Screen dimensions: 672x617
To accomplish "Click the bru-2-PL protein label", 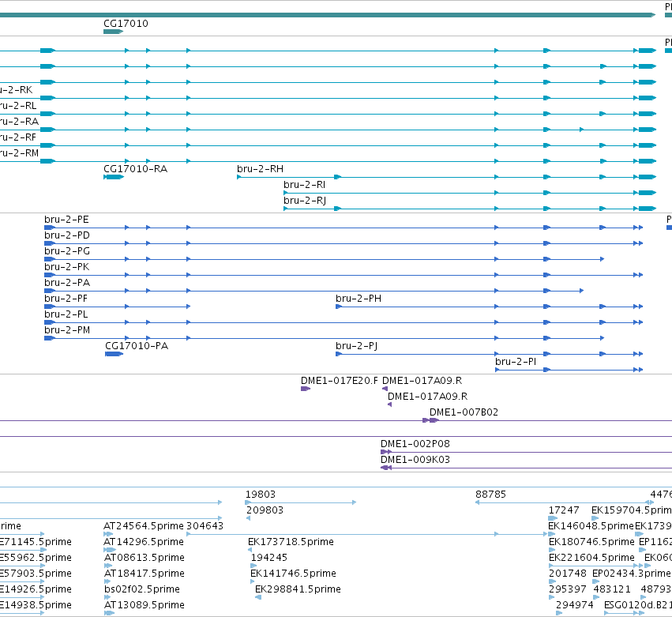I will tap(66, 314).
